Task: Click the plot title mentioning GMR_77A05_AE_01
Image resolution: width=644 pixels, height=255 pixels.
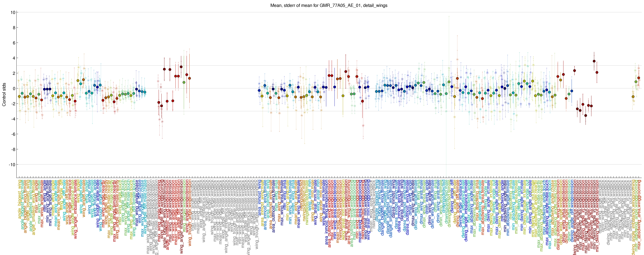Action: [x=329, y=5]
